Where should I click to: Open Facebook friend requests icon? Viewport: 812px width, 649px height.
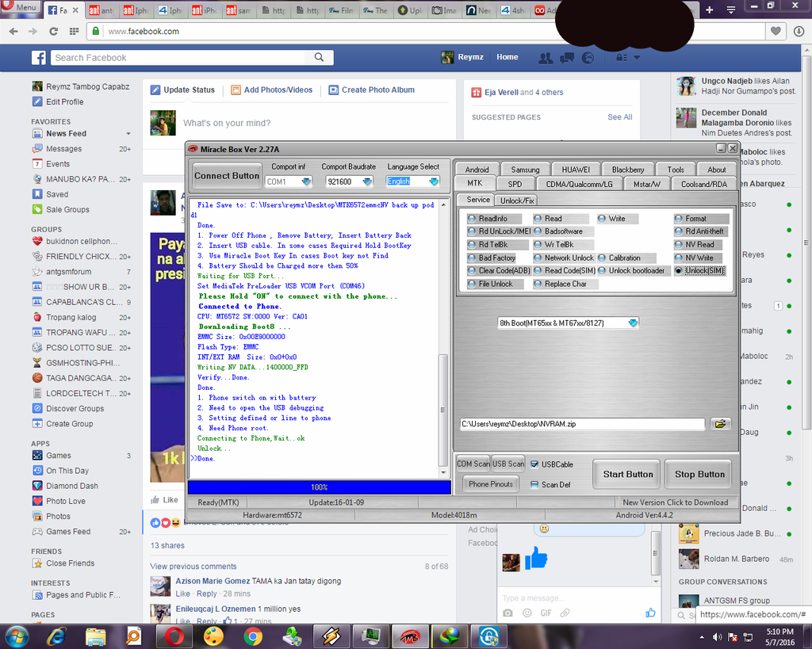point(546,57)
